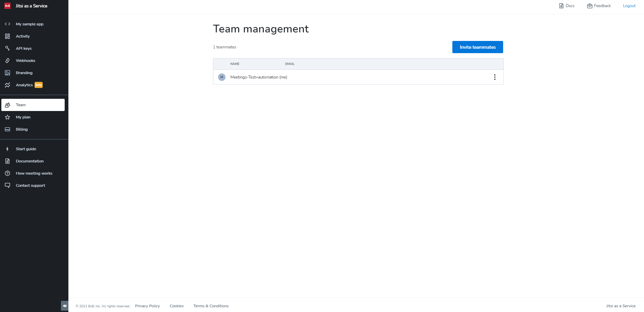Click the Start guide lightning icon
Screen dimensions: 644x312
coord(7,149)
